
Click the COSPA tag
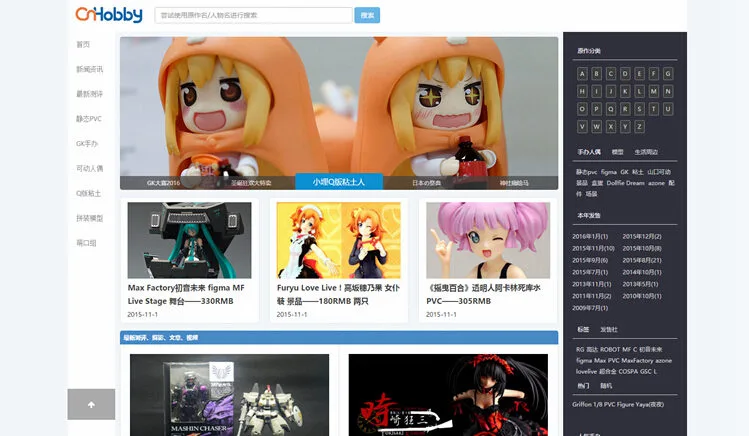pos(628,371)
